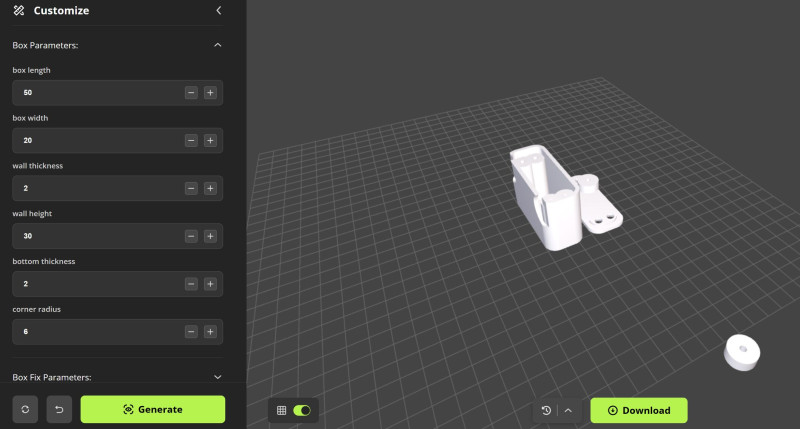800x429 pixels.
Task: Click the Box Fix Parameters heading text
Action: (52, 377)
